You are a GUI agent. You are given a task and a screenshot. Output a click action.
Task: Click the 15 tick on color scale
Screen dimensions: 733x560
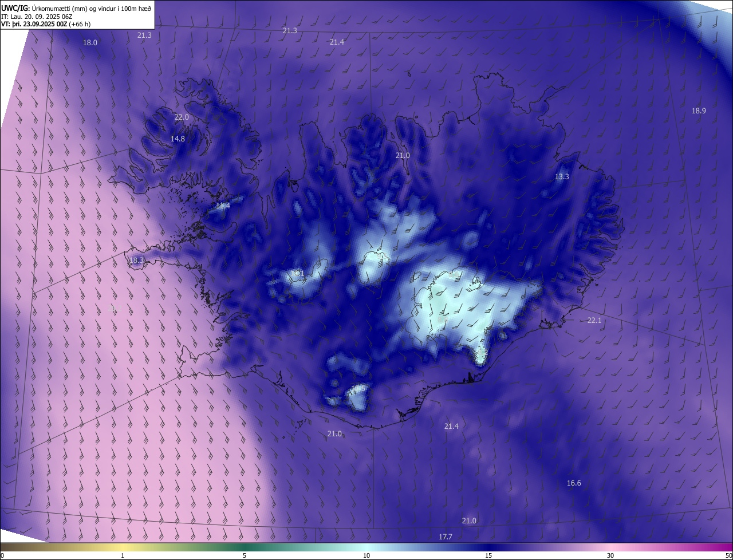[488, 555]
